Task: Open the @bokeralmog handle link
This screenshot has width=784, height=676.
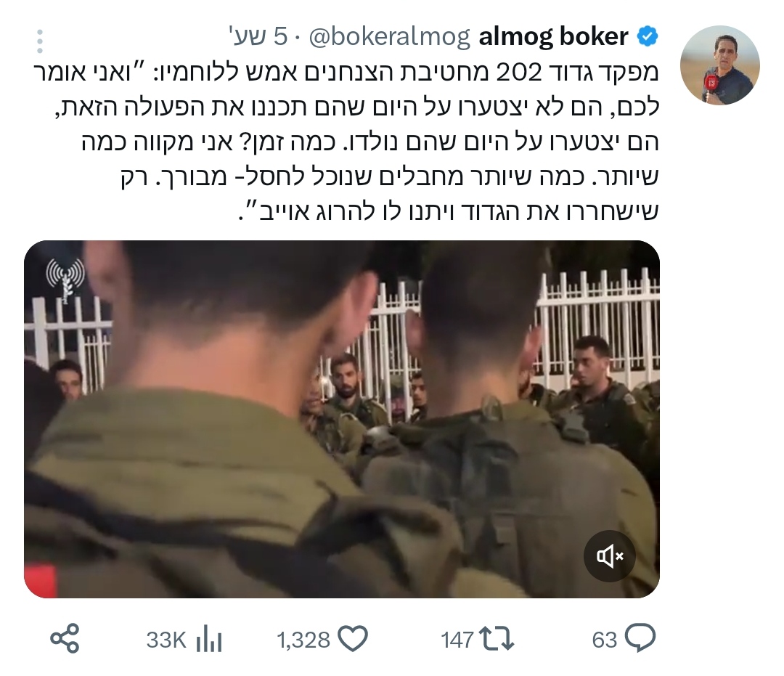Action: coord(390,37)
